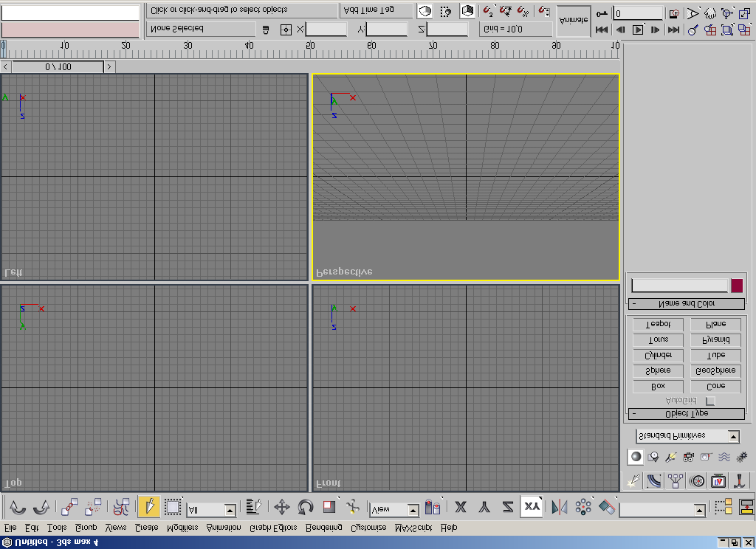Click the Pyramid button
The width and height of the screenshot is (756, 549).
point(715,340)
